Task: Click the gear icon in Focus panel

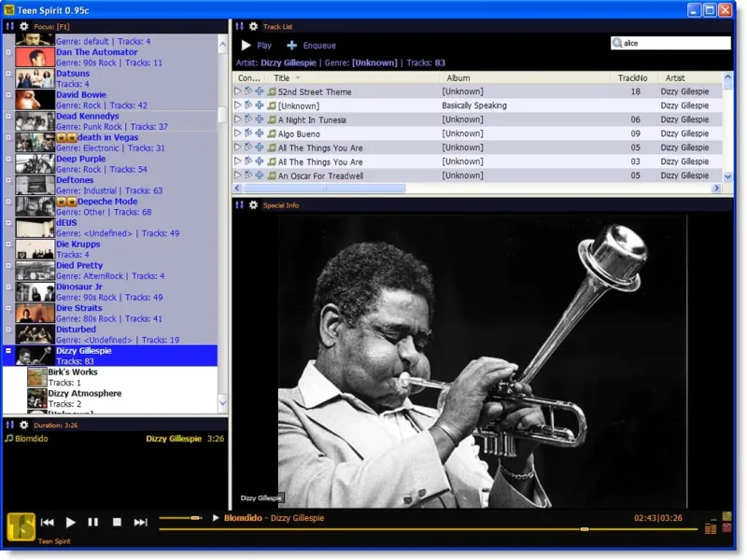Action: (23, 26)
